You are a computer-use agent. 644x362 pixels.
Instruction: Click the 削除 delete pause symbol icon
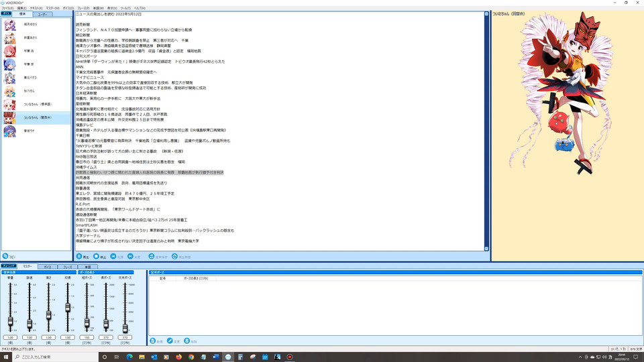(187, 341)
